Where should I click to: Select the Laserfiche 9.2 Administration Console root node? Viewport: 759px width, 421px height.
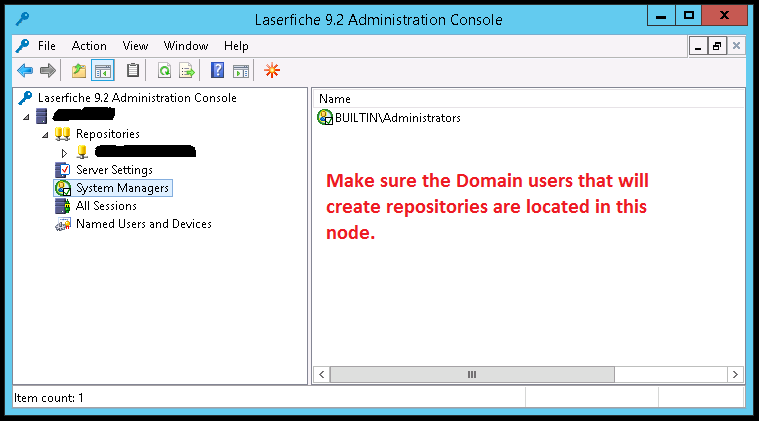tap(137, 98)
